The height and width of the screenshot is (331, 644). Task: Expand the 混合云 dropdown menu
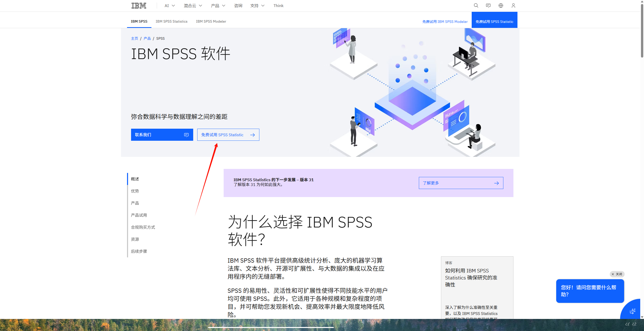(192, 5)
